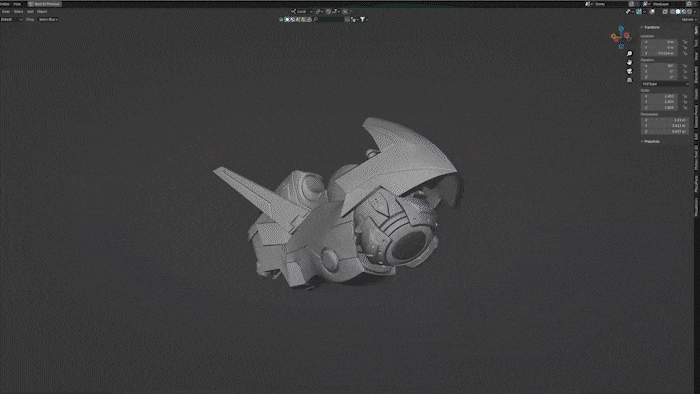Click the search magnifier icon in header
Image resolution: width=700 pixels, height=394 pixels.
(x=315, y=19)
